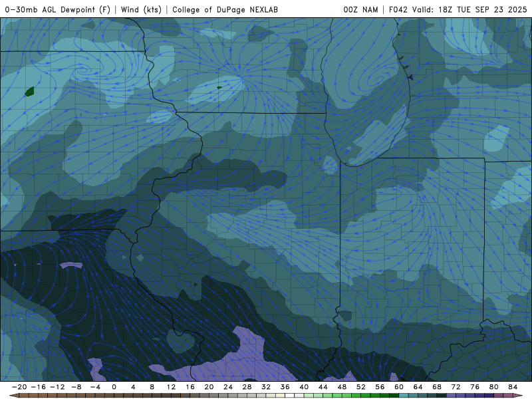532x399 pixels.
Task: Click the 68 color scale label
Action: point(437,387)
